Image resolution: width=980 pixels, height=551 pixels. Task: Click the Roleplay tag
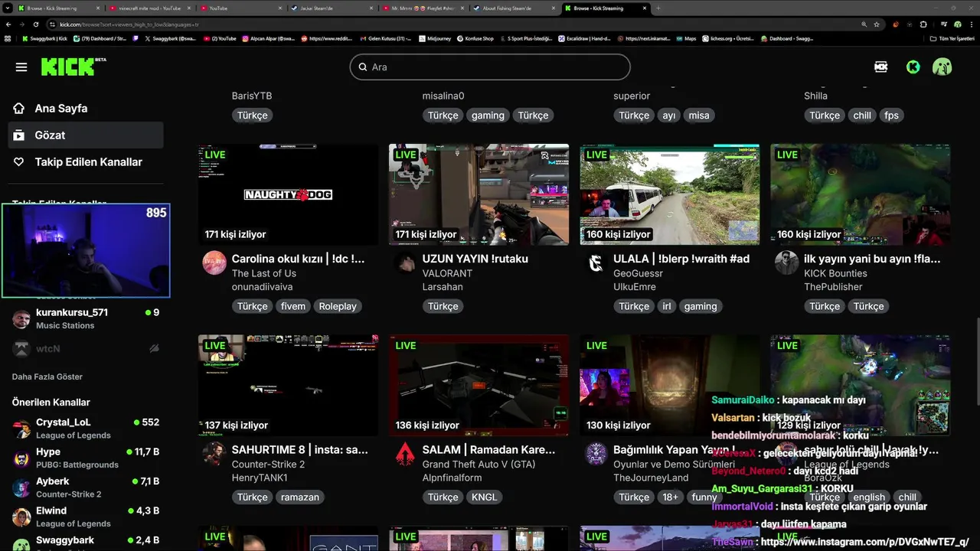(x=338, y=306)
